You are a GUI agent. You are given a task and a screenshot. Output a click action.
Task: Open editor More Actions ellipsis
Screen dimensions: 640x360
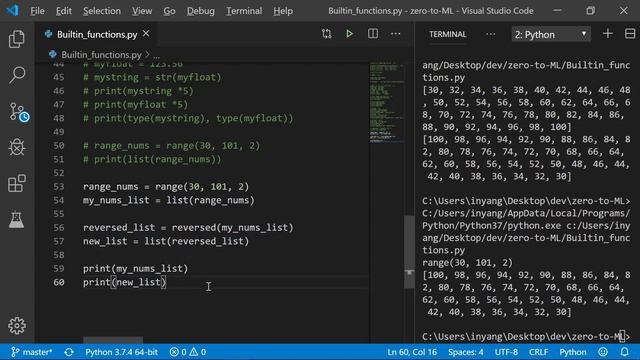pos(396,34)
